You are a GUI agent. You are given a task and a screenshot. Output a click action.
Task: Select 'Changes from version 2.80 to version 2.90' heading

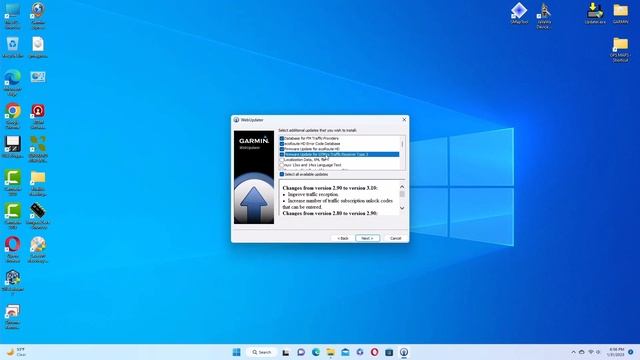pos(330,213)
